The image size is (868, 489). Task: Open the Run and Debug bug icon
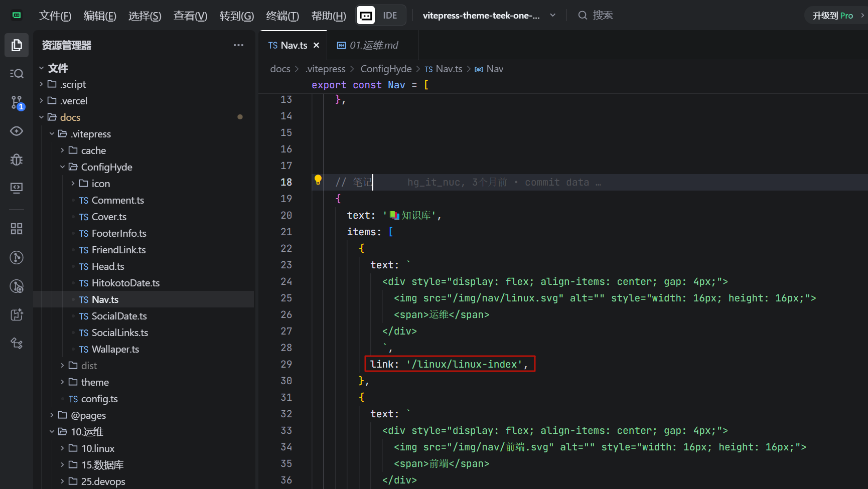click(x=17, y=159)
